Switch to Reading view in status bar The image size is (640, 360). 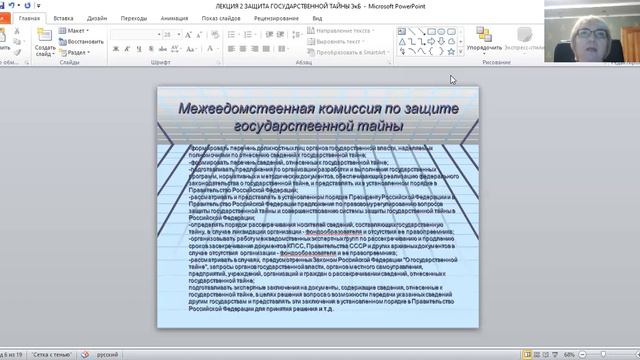point(546,355)
